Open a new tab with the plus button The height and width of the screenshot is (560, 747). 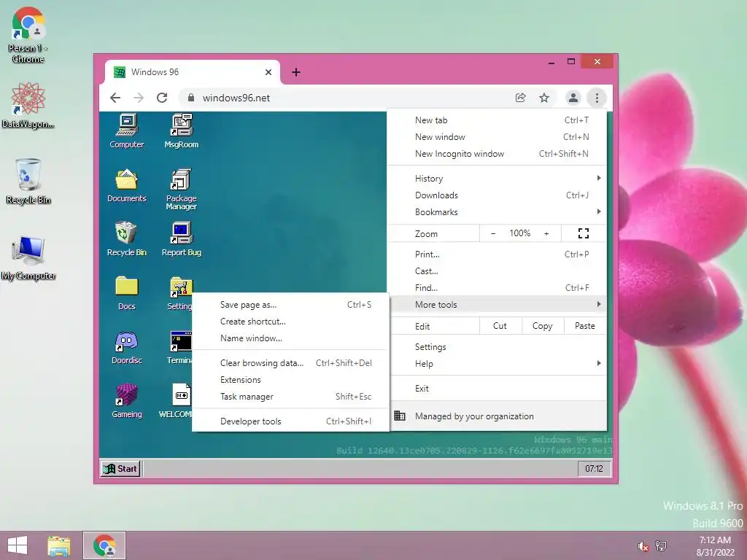(x=296, y=72)
